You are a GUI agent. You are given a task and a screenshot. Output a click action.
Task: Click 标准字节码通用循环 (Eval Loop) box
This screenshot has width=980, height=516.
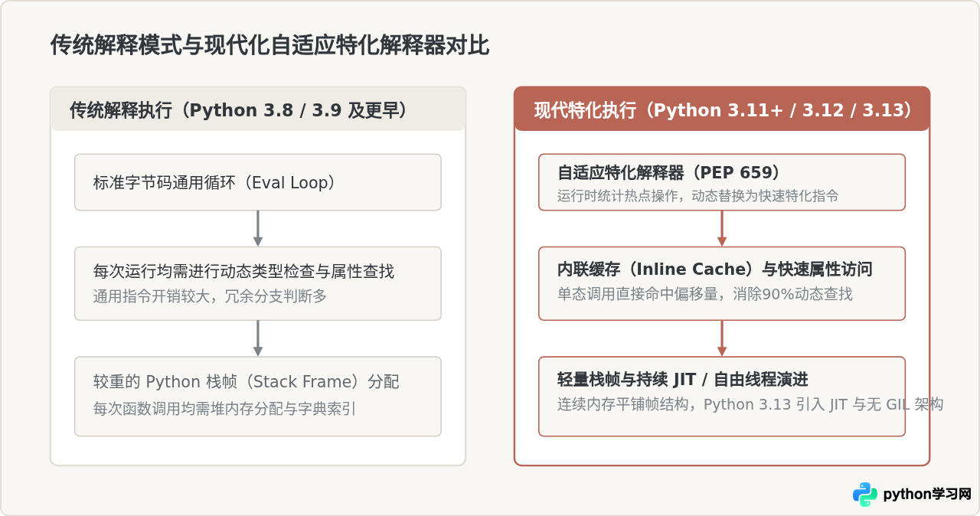258,182
